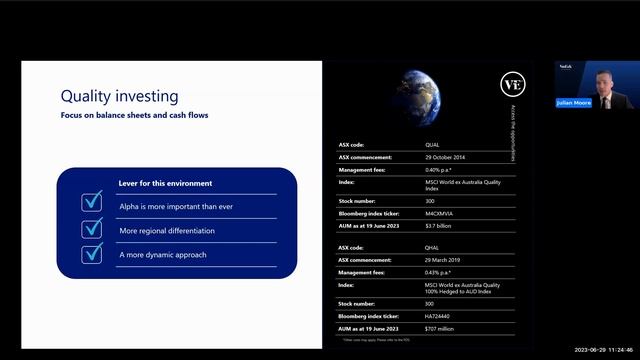The height and width of the screenshot is (360, 640).
Task: Click the Quality investing slide title
Action: (120, 96)
